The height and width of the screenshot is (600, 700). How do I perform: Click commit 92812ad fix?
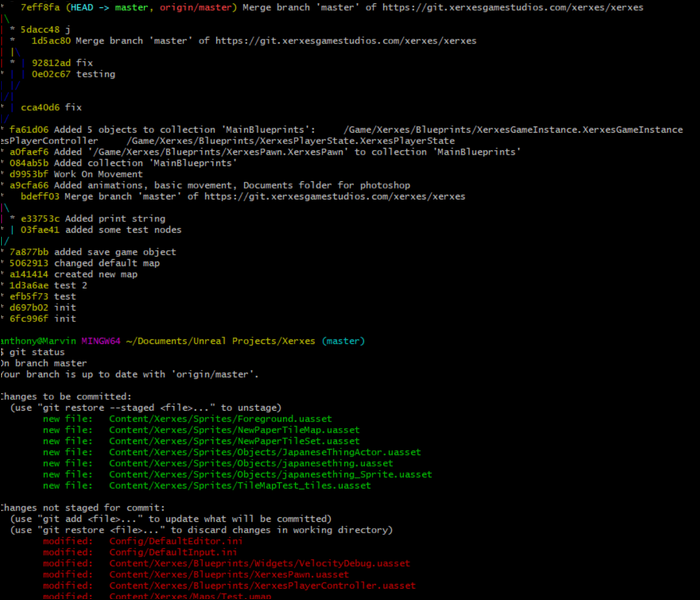(x=62, y=63)
